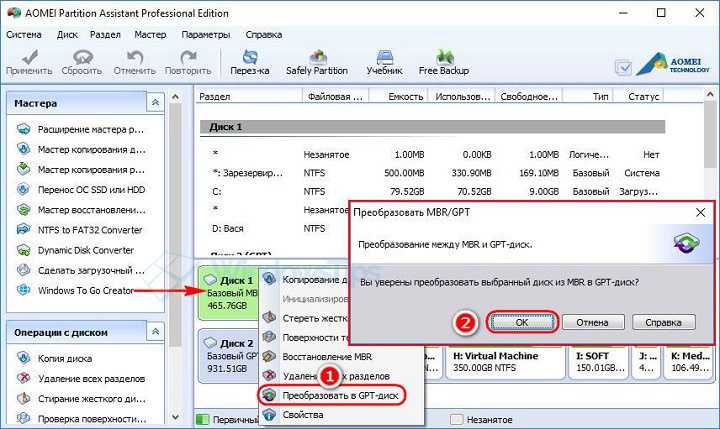Screen dimensions: 720x429
Task: Open the Диск menu
Action: coord(67,34)
